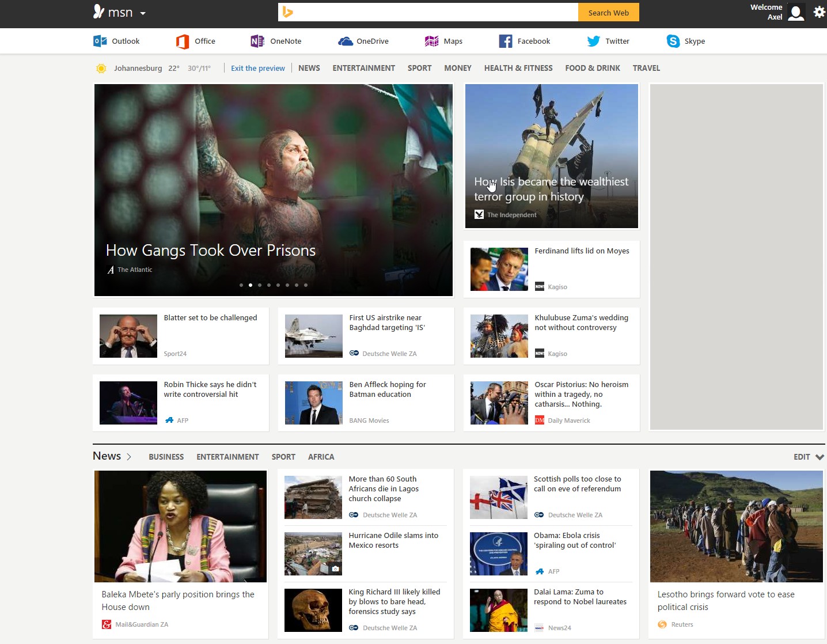Open the Axel user profile avatar
827x644 pixels.
(x=796, y=13)
